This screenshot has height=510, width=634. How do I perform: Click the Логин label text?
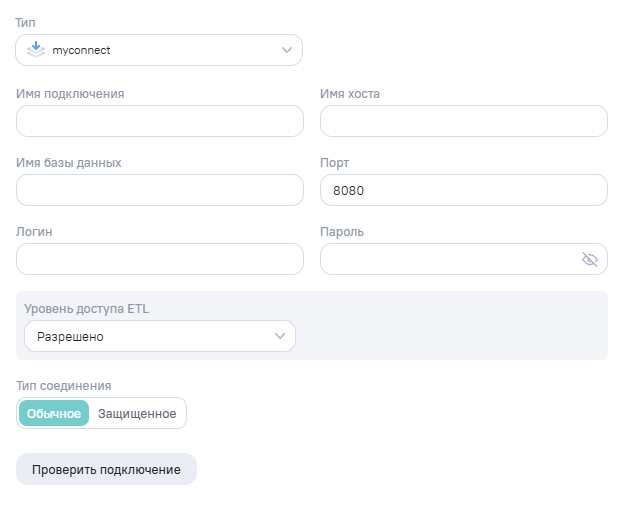35,231
